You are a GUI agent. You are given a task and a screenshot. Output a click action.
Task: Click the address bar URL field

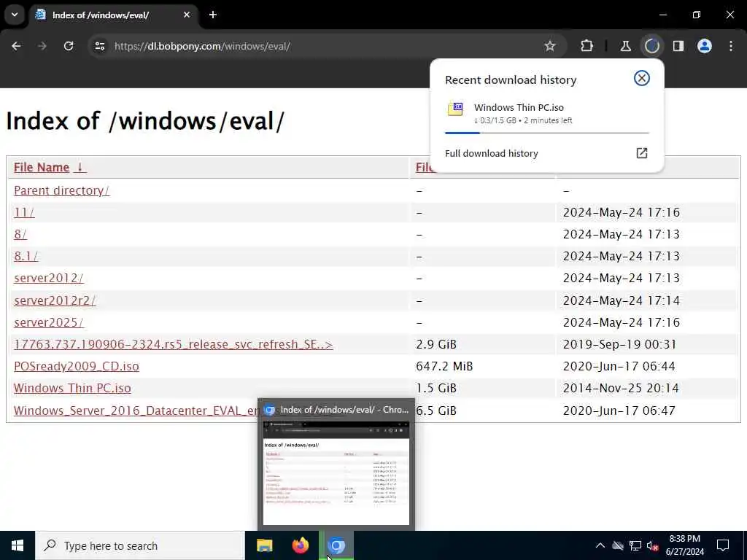point(326,46)
